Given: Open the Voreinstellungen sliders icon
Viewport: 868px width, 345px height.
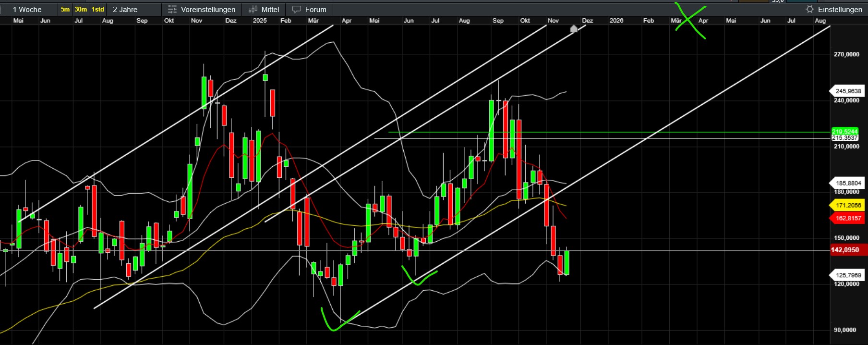Looking at the screenshot, I should [172, 10].
